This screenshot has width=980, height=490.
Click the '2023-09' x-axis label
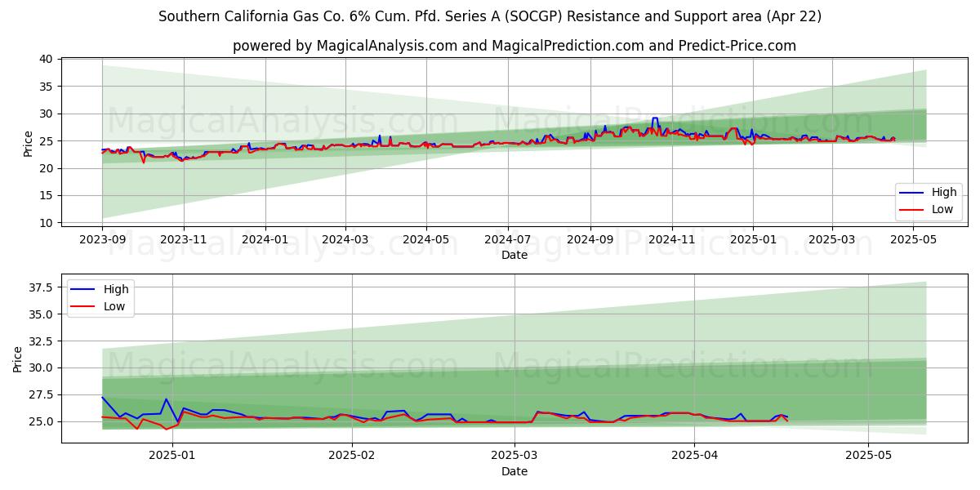point(102,240)
